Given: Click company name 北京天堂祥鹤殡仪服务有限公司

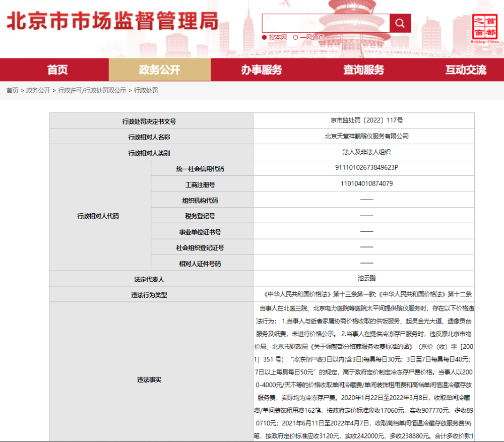Looking at the screenshot, I should point(366,136).
